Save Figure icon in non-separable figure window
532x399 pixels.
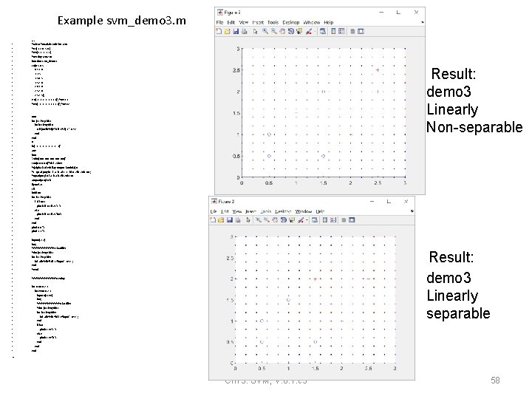236,31
